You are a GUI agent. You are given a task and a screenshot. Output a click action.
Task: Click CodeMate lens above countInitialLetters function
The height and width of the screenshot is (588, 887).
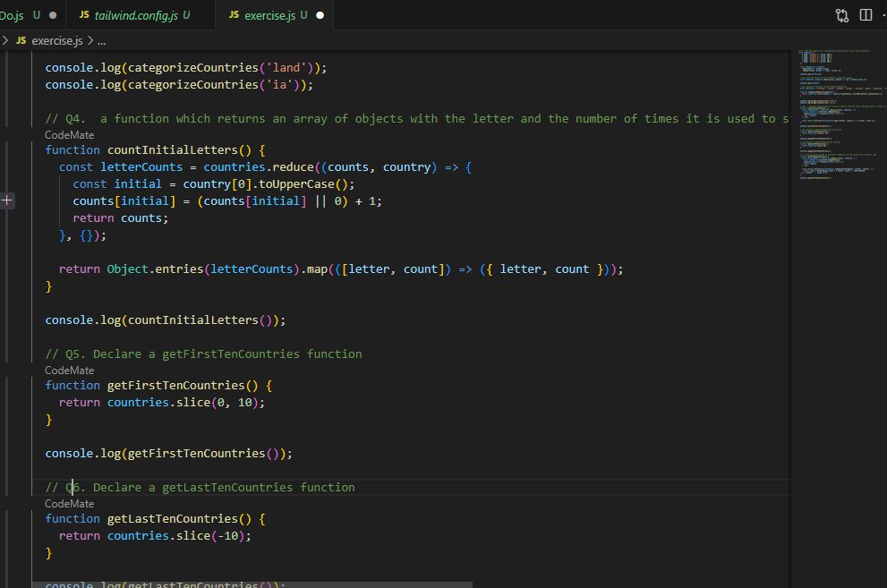(69, 135)
